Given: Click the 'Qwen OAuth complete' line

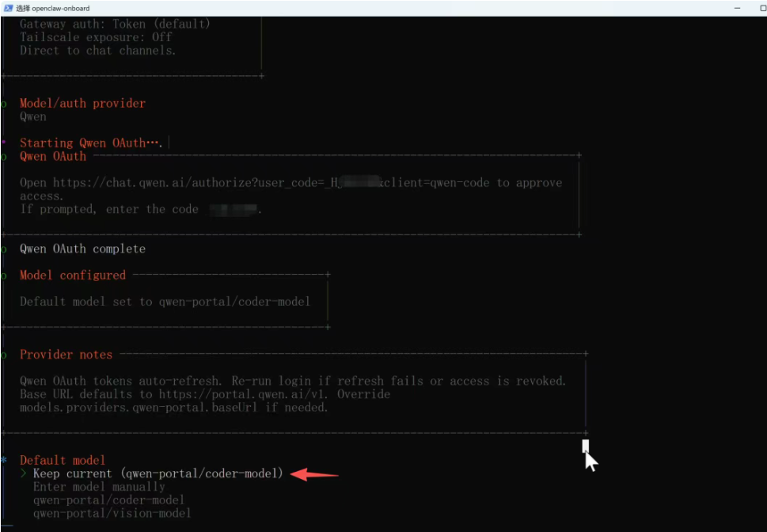Looking at the screenshot, I should pyautogui.click(x=82, y=249).
